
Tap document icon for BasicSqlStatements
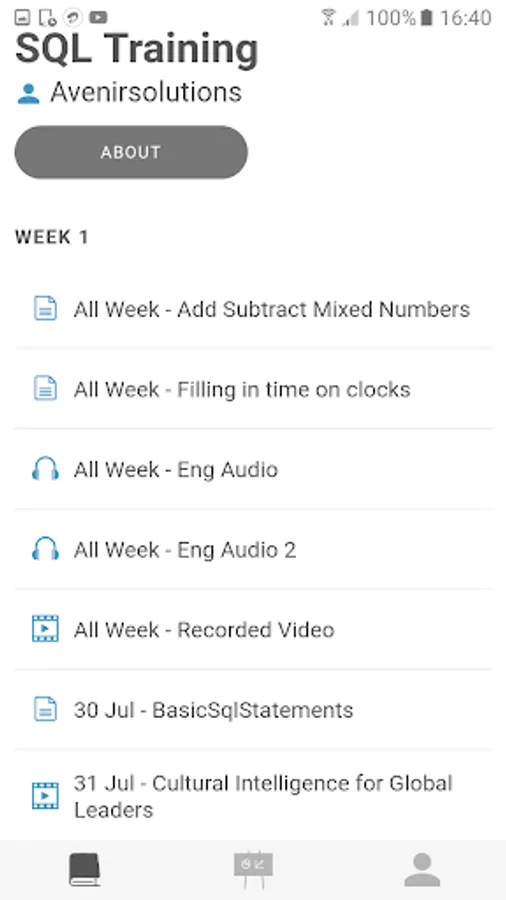coord(45,709)
